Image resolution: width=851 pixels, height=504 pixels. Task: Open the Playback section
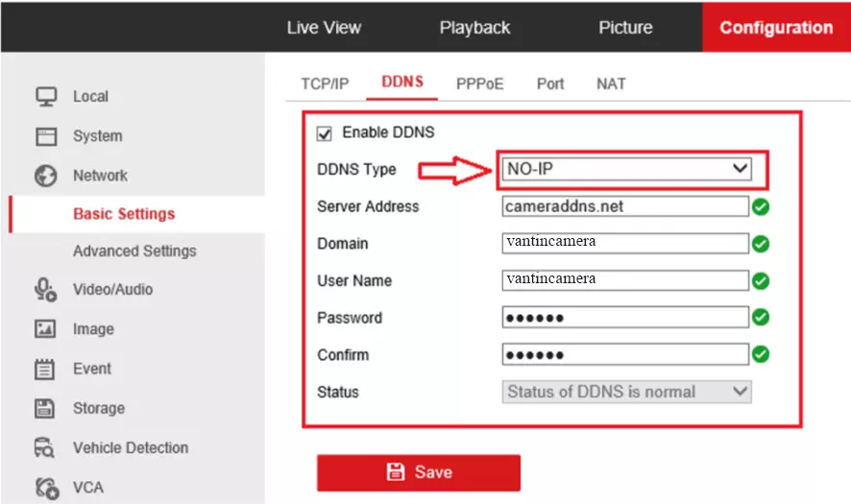pos(474,28)
